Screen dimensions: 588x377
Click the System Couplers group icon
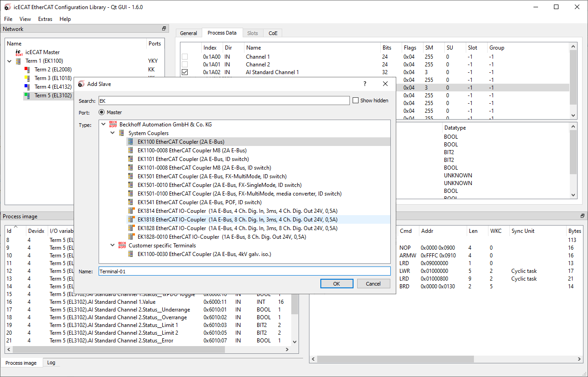[122, 133]
